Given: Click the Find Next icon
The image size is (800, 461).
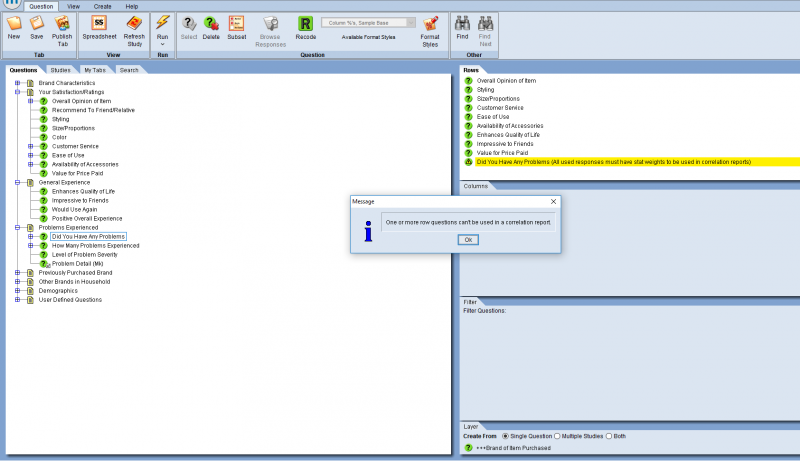Looking at the screenshot, I should (x=485, y=23).
